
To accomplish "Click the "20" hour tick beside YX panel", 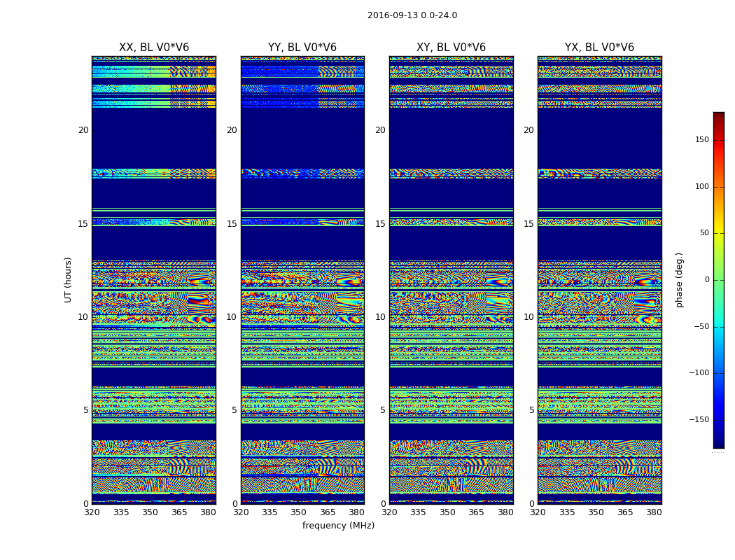I will coord(528,130).
